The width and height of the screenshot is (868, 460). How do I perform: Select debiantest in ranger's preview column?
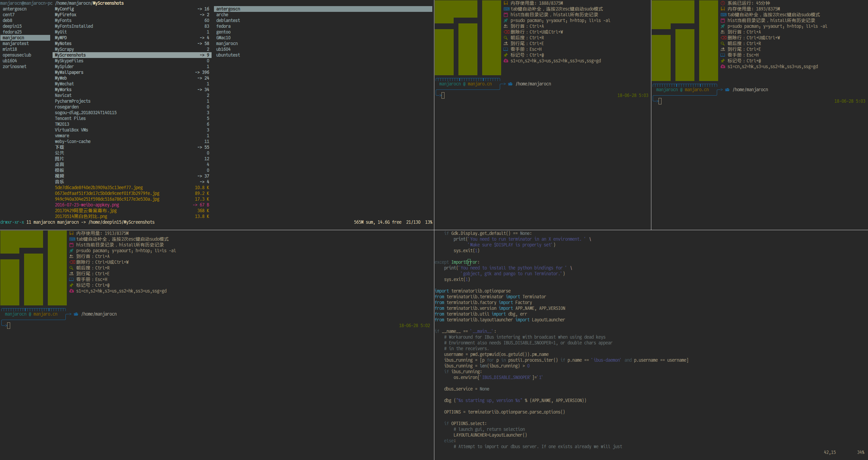228,20
